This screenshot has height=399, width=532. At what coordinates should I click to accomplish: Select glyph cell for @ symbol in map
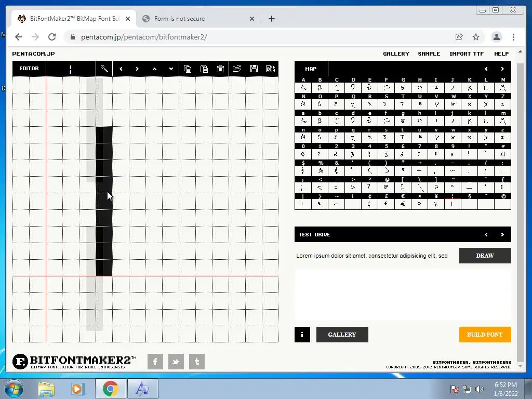[x=387, y=188]
